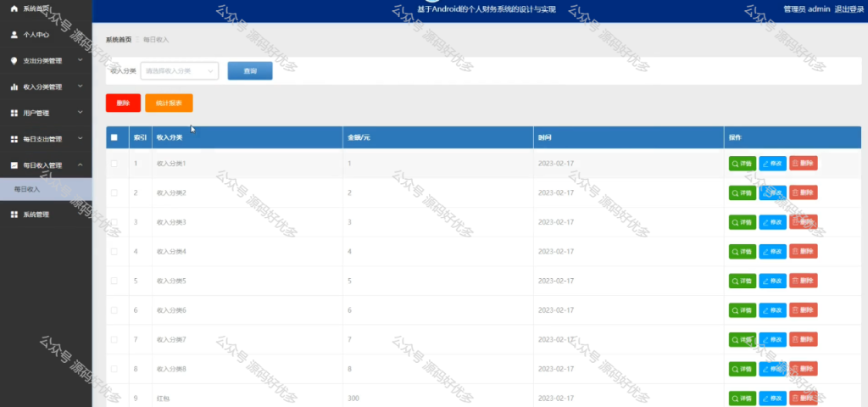
Task: Click 管理员 admin text in header
Action: click(x=807, y=8)
